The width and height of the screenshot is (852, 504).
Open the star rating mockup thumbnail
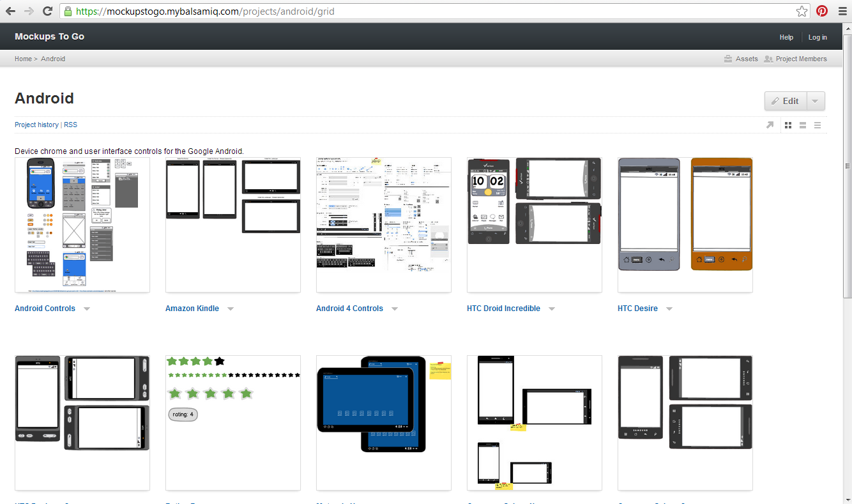(233, 423)
